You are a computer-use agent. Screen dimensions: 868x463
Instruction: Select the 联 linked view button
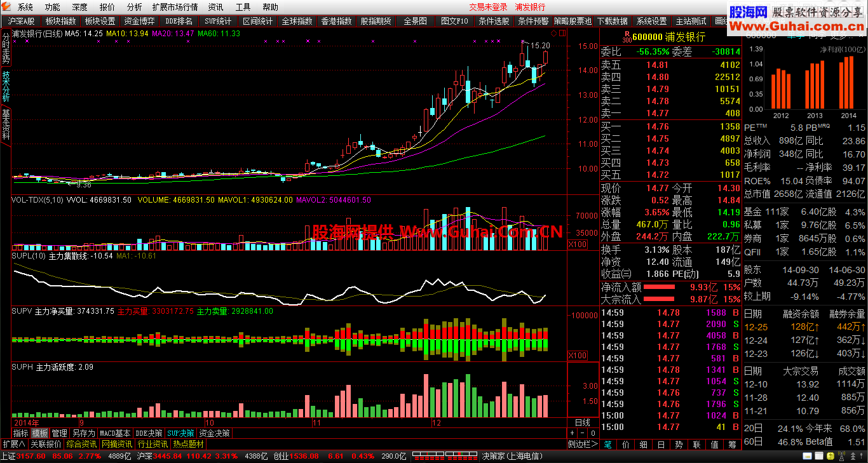pyautogui.click(x=697, y=445)
